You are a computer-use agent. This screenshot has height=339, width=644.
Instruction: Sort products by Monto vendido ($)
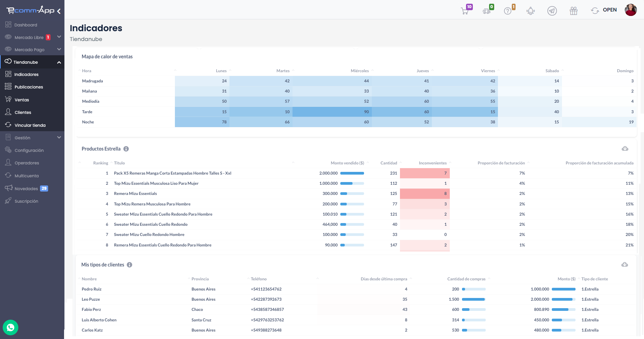pyautogui.click(x=347, y=163)
